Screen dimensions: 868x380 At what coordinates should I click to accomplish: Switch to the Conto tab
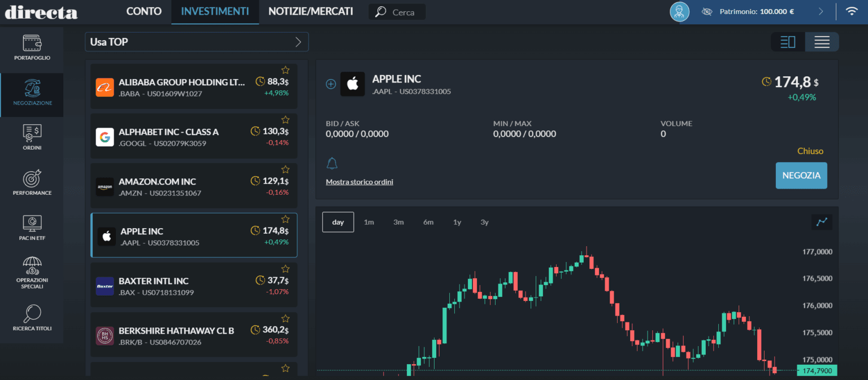[x=144, y=11]
